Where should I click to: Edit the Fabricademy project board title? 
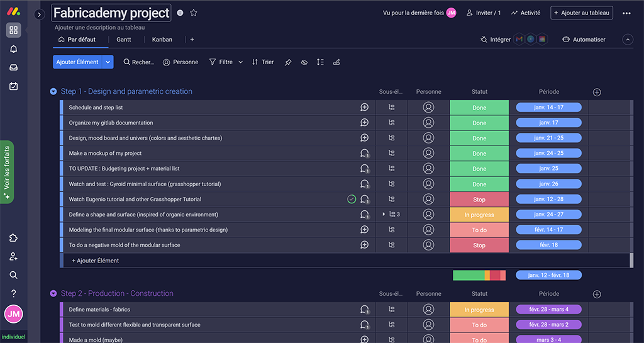click(111, 13)
